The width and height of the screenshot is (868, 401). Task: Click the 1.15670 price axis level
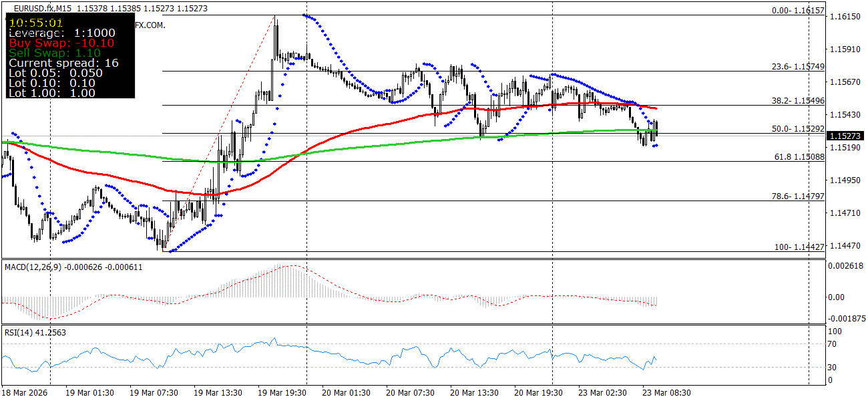pos(845,82)
